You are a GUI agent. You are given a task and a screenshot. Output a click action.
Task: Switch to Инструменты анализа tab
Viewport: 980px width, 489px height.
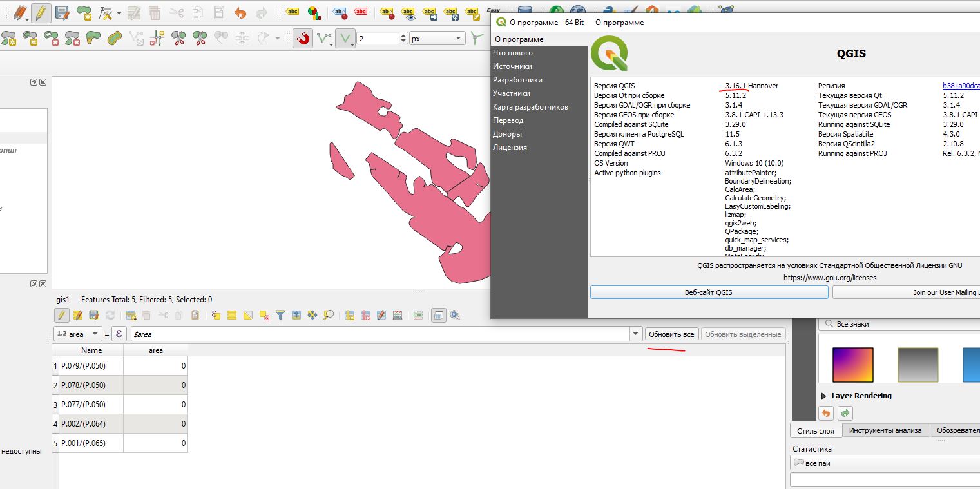885,430
